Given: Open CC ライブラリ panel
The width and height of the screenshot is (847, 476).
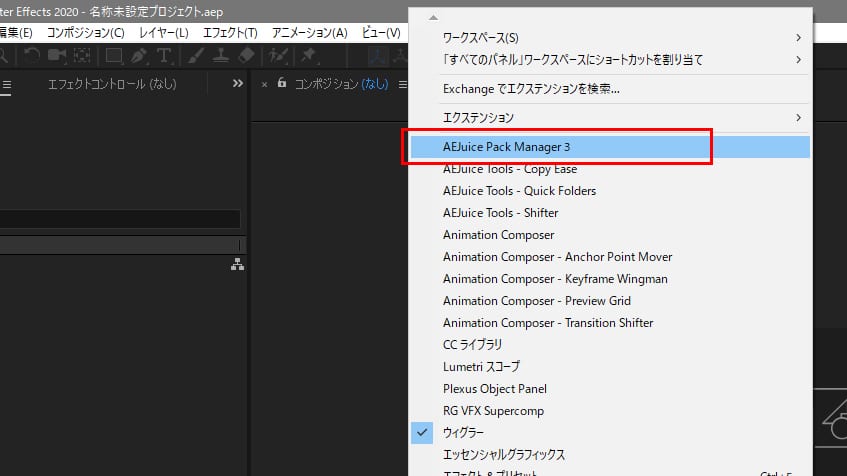Looking at the screenshot, I should [610, 345].
